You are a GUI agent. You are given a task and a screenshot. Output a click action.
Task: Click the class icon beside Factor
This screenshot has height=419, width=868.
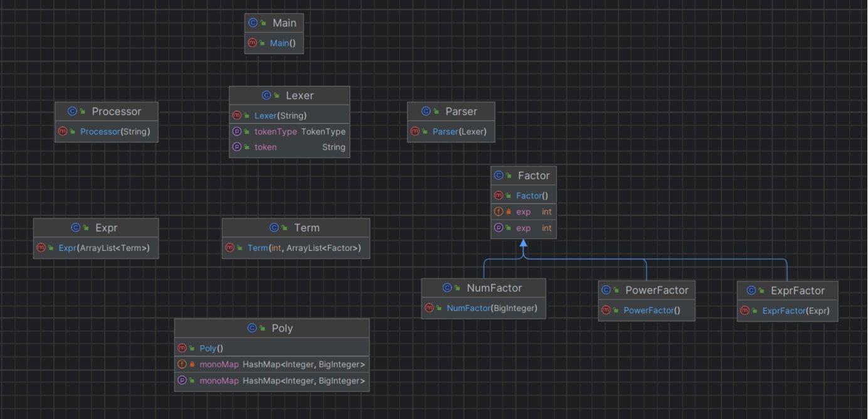click(499, 176)
